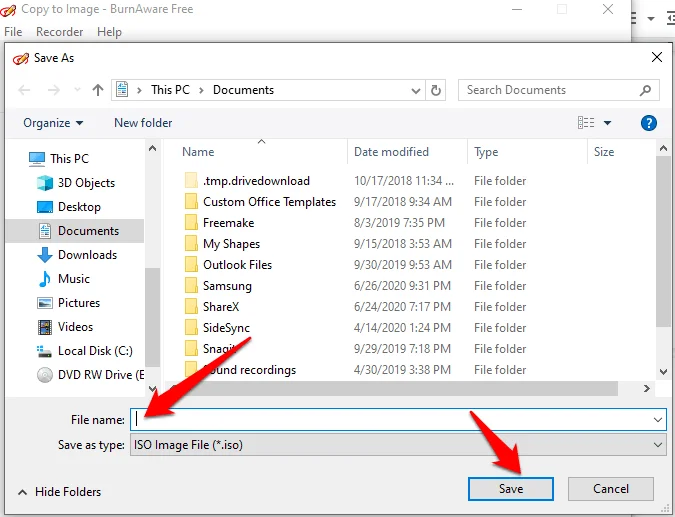This screenshot has width=675, height=517.
Task: Click the Freemake folder icon
Action: 191,223
